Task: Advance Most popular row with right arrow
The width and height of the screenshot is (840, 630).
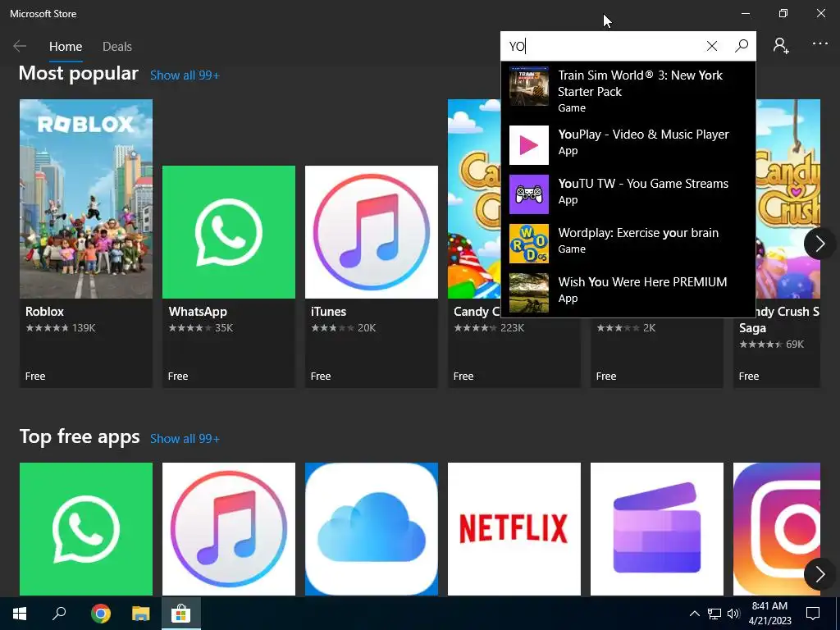Action: click(819, 243)
